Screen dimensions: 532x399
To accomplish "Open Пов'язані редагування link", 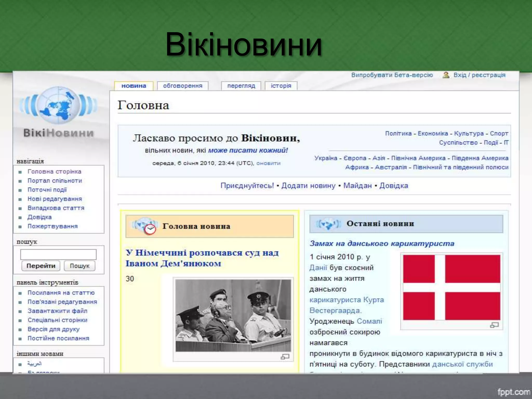I will coord(62,302).
